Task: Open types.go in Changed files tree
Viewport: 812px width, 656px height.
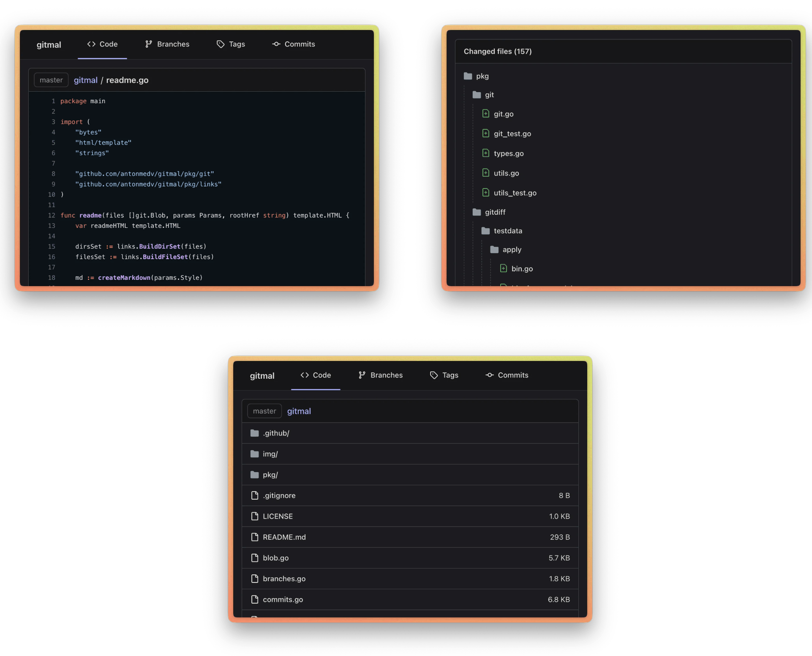Action: pos(509,153)
